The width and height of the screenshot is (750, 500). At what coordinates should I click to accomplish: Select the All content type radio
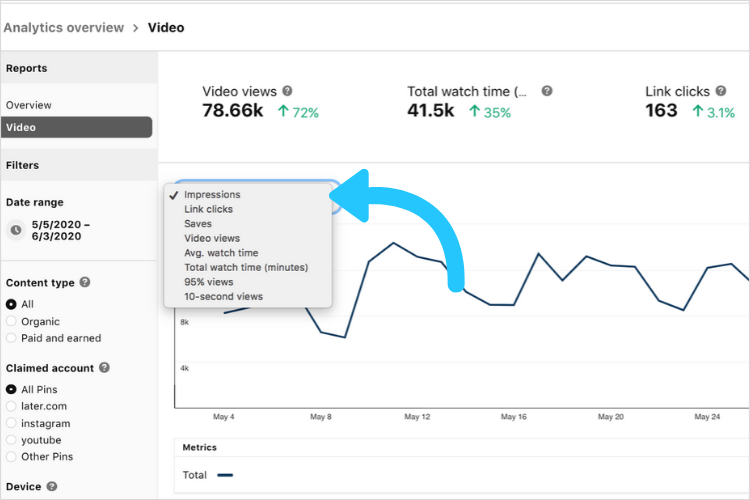[11, 304]
